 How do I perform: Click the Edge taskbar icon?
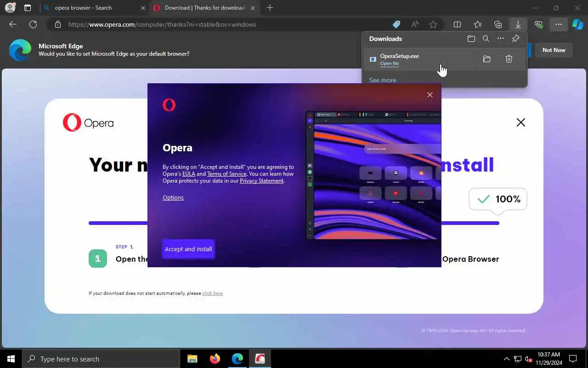[237, 359]
